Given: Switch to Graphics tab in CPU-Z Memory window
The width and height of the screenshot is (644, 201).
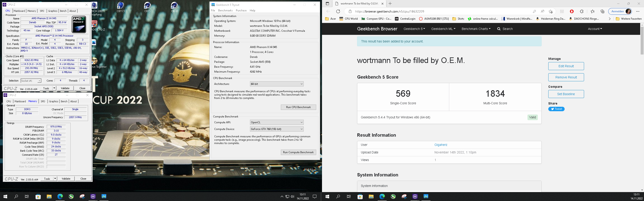Looking at the screenshot, I should pyautogui.click(x=53, y=101).
